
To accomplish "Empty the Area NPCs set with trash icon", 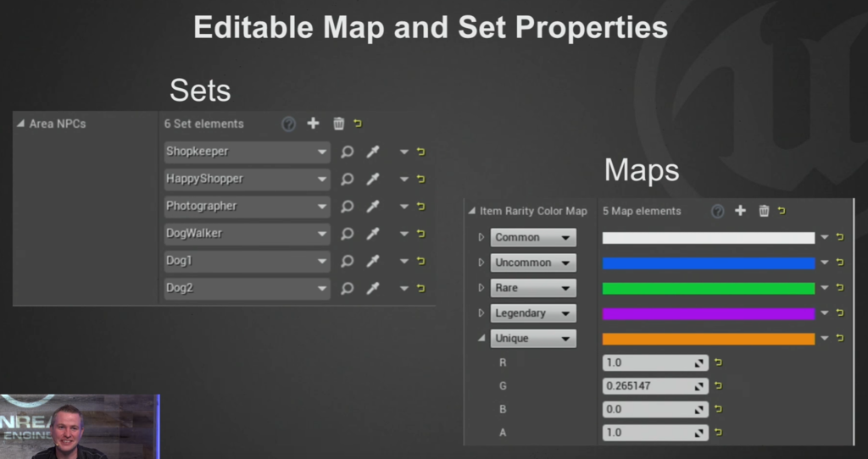I will [339, 124].
